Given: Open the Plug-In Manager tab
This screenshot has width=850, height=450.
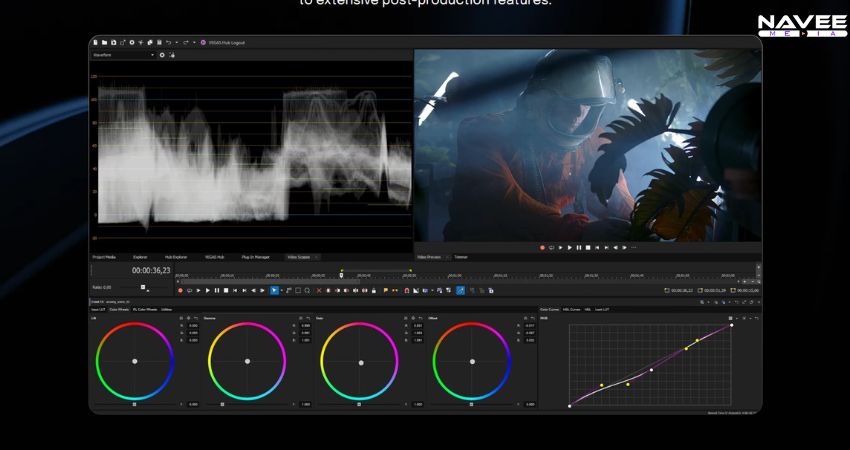Looking at the screenshot, I should pos(255,257).
